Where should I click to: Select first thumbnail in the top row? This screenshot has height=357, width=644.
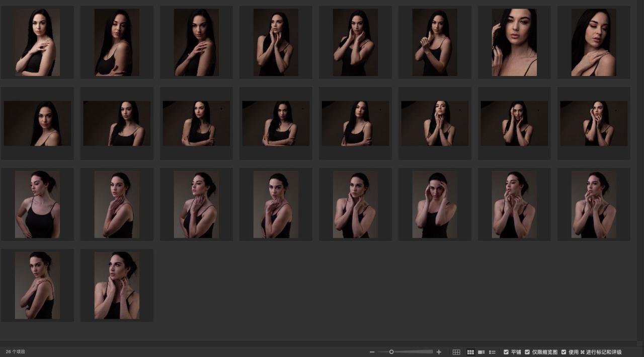[37, 42]
